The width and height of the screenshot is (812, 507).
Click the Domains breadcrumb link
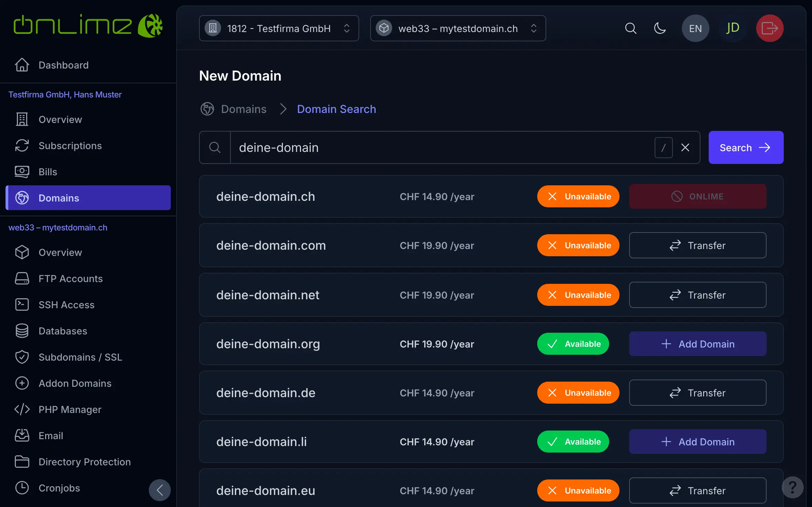pos(243,109)
